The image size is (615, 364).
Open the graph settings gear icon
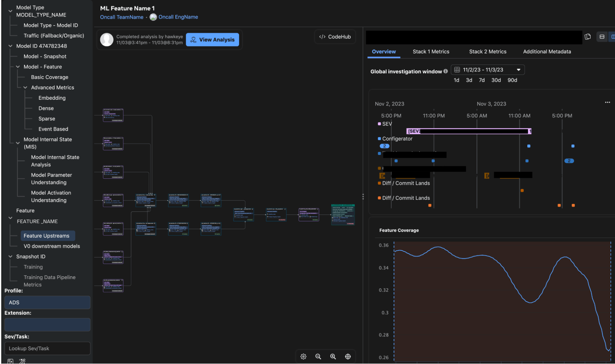pos(303,356)
